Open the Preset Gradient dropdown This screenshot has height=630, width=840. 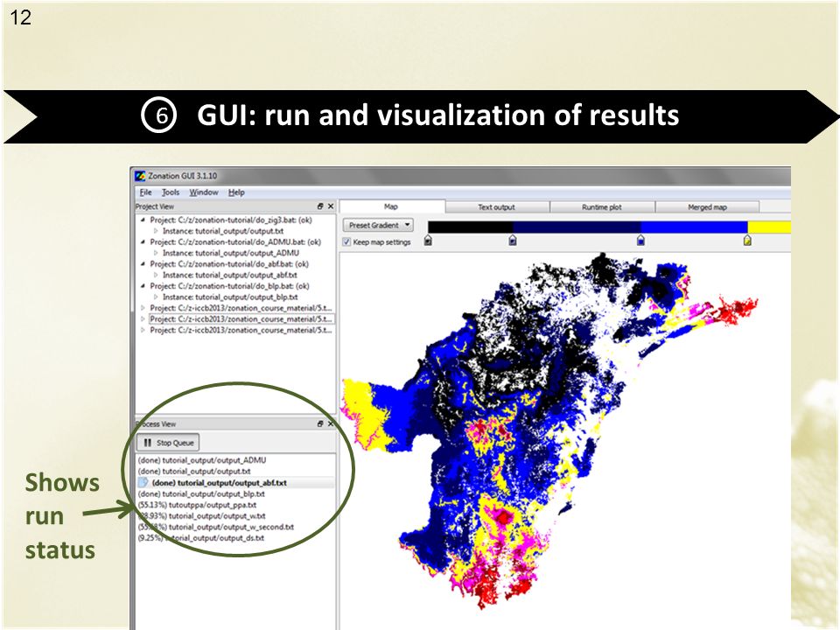click(378, 225)
